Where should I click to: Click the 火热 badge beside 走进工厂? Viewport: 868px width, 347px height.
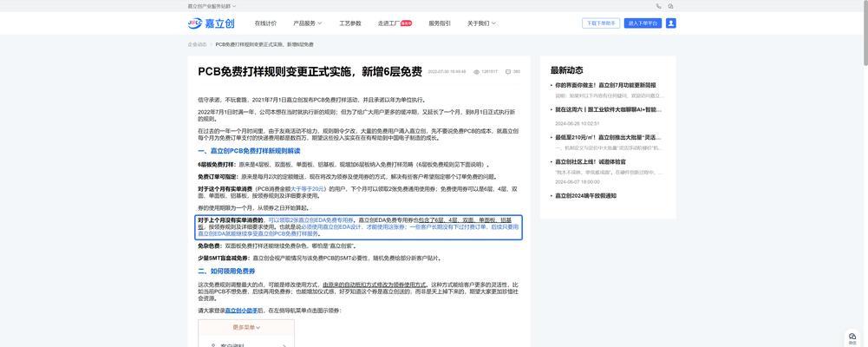point(407,23)
